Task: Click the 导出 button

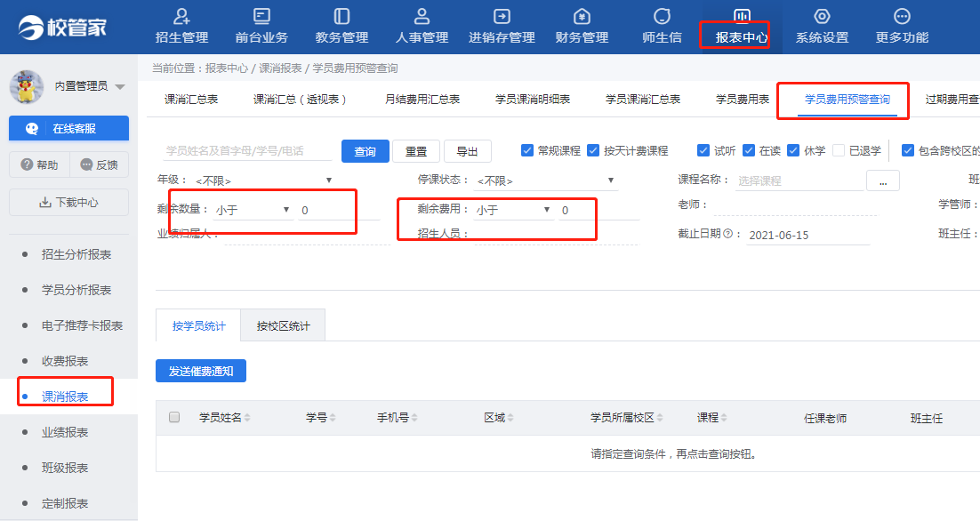Action: coord(468,151)
